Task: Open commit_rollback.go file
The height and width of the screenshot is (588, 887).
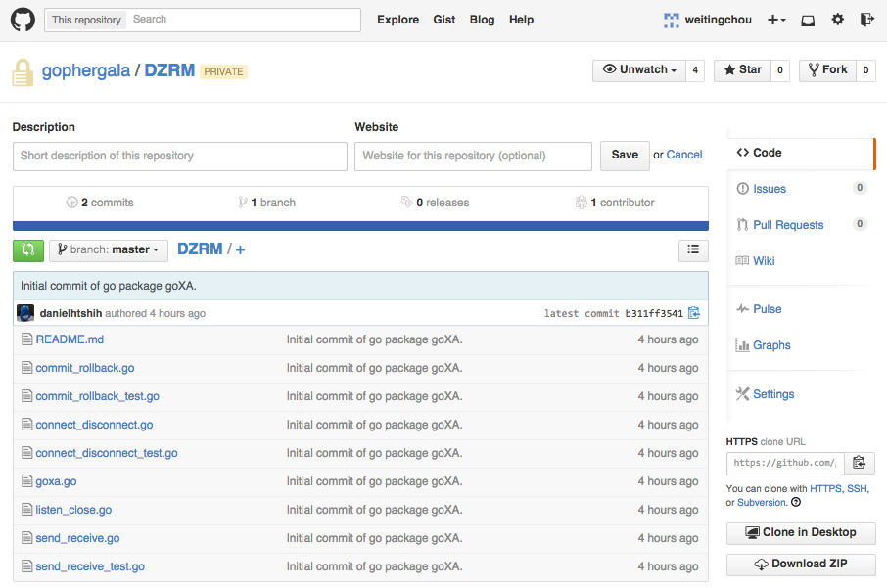Action: [85, 368]
